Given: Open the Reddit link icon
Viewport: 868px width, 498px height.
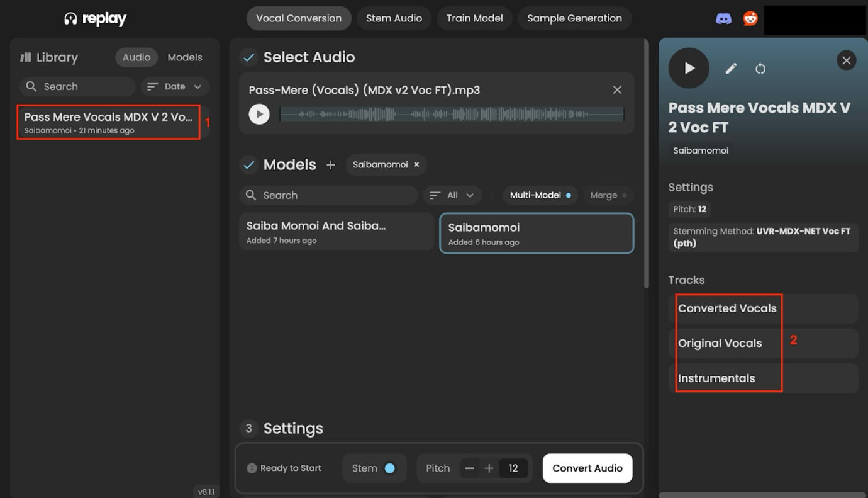Looking at the screenshot, I should 750,18.
